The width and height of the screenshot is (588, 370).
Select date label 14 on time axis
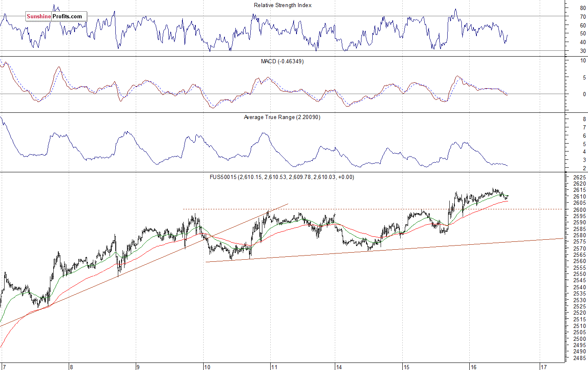(339, 367)
